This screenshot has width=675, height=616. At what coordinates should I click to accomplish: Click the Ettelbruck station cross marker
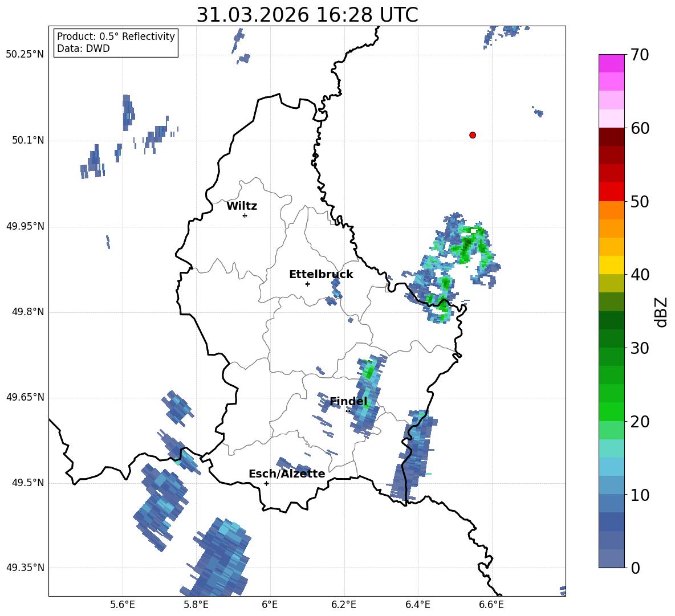click(307, 284)
